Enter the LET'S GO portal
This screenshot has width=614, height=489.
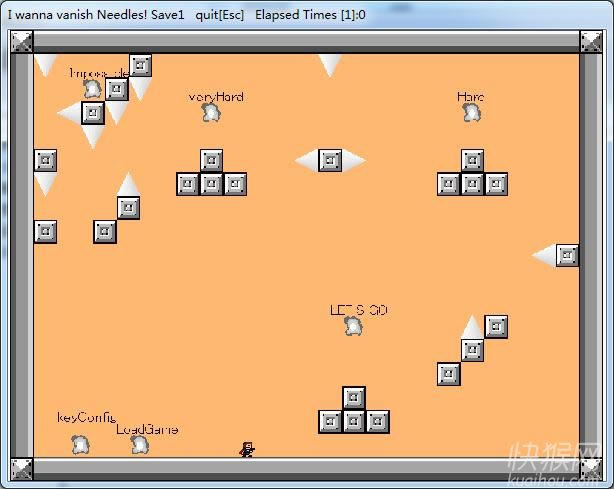[353, 326]
